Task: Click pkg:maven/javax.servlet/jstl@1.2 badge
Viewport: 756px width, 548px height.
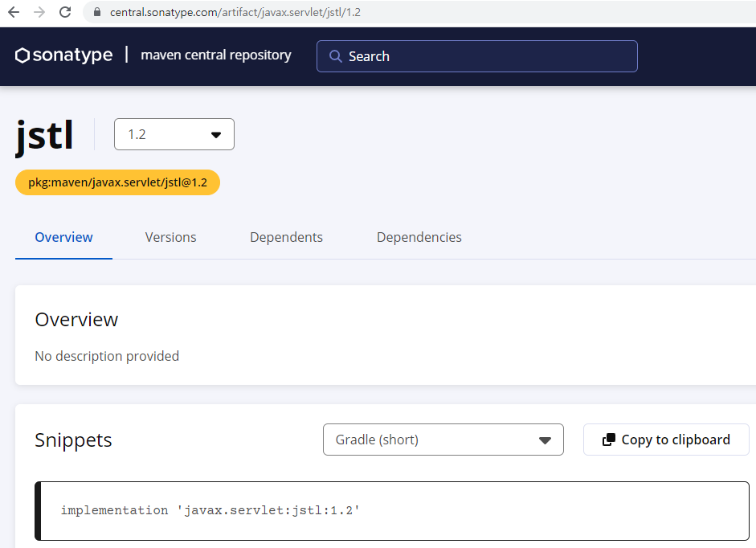Action: [117, 182]
